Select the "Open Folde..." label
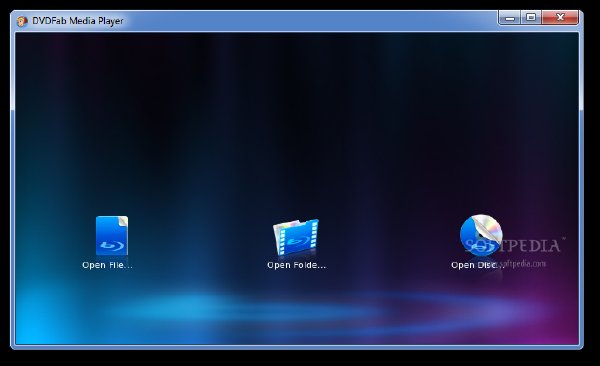 [x=297, y=265]
